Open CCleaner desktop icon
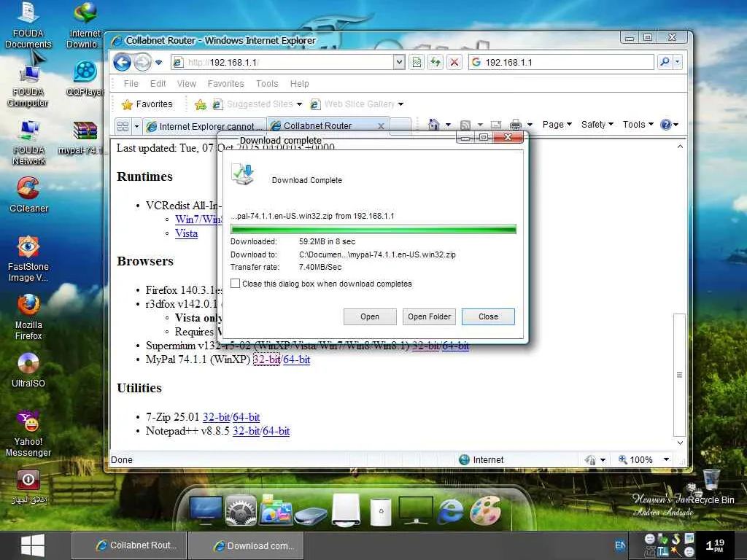 pos(28,194)
